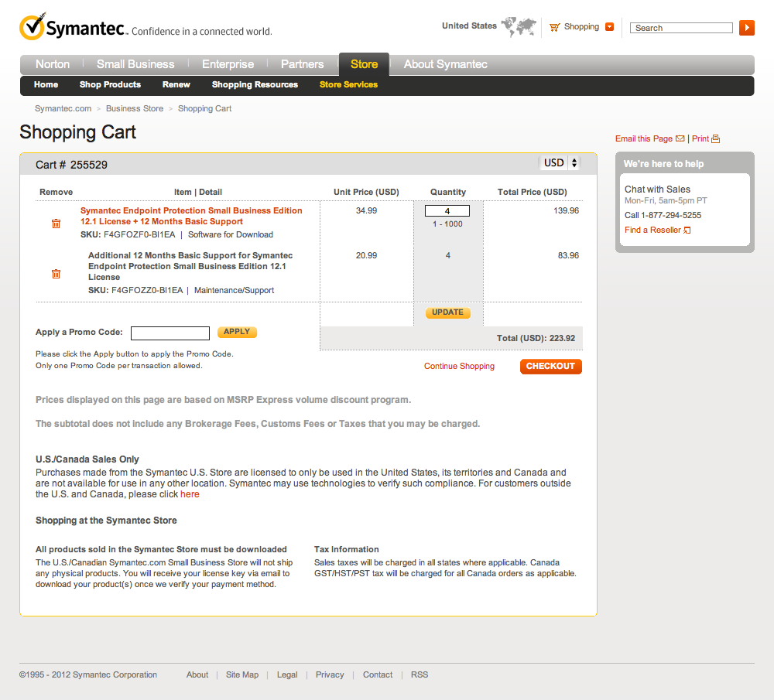774x700 pixels.
Task: Submit the search with the arrow button
Action: (x=746, y=28)
